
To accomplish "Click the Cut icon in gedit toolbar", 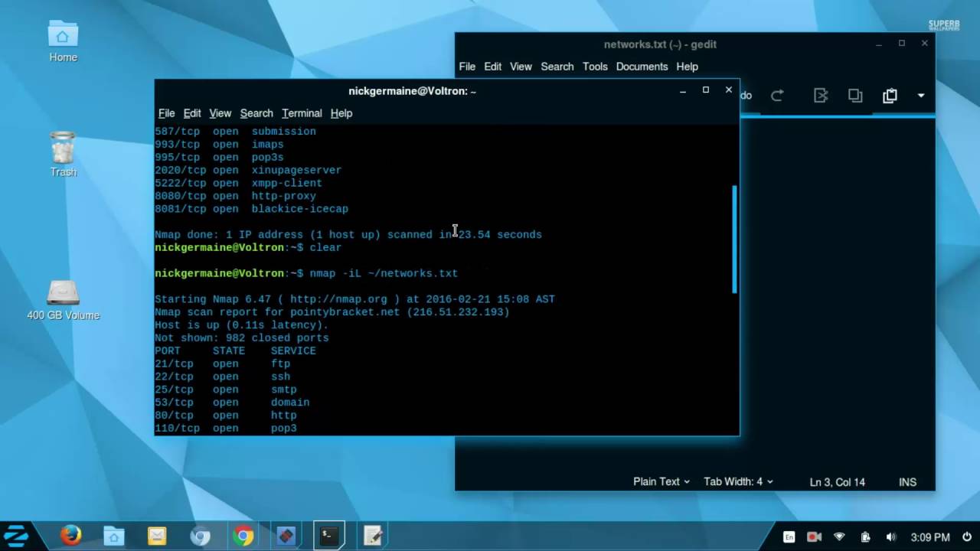I will [x=821, y=96].
